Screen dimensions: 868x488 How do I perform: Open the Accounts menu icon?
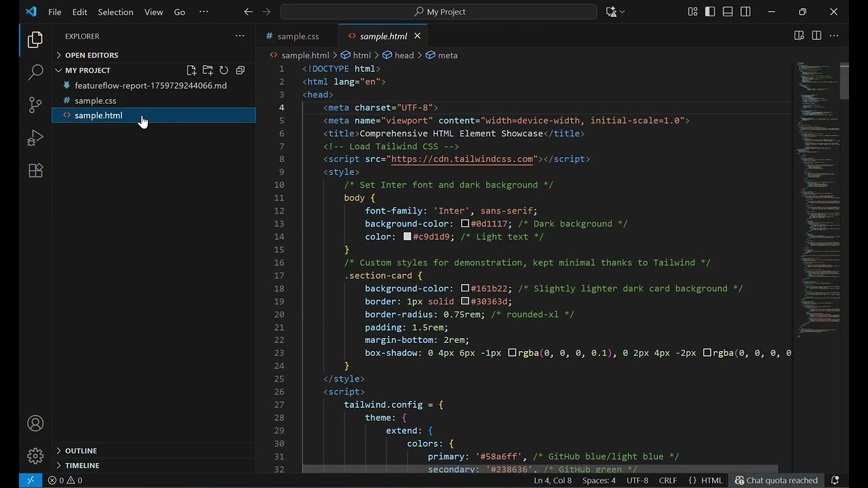35,424
